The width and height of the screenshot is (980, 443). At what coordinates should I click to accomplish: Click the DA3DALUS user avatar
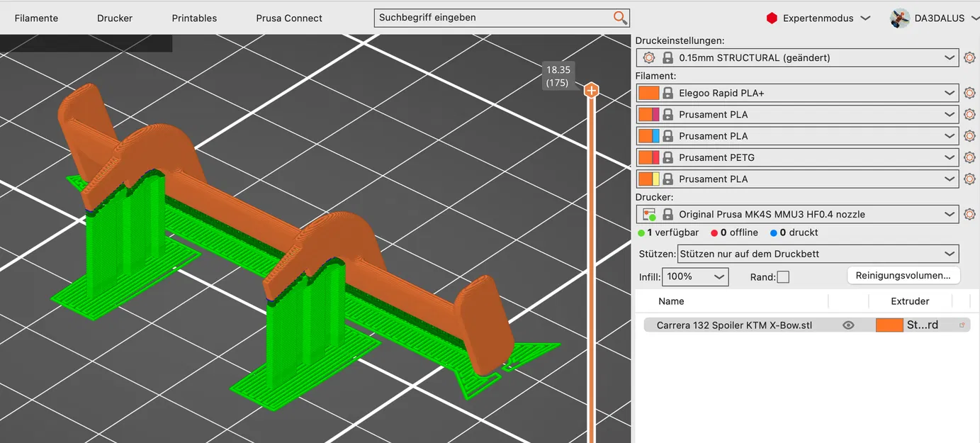(x=900, y=18)
